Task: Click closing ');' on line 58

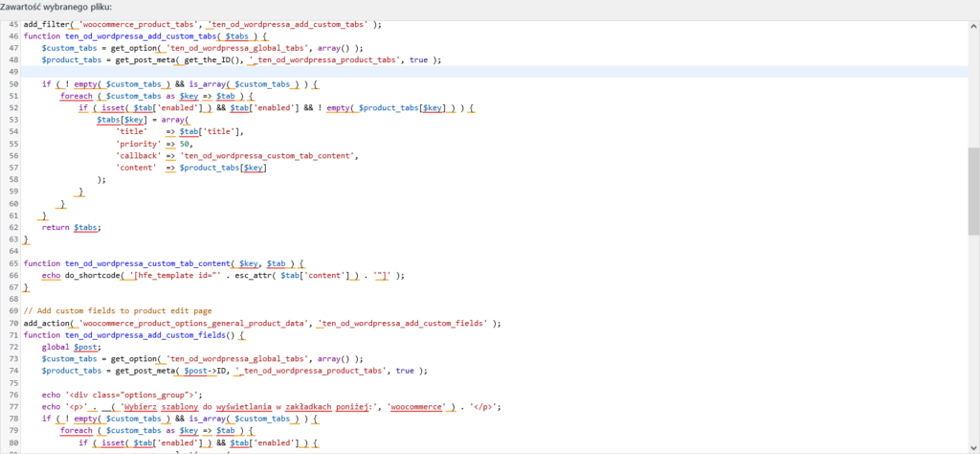Action: click(x=101, y=179)
